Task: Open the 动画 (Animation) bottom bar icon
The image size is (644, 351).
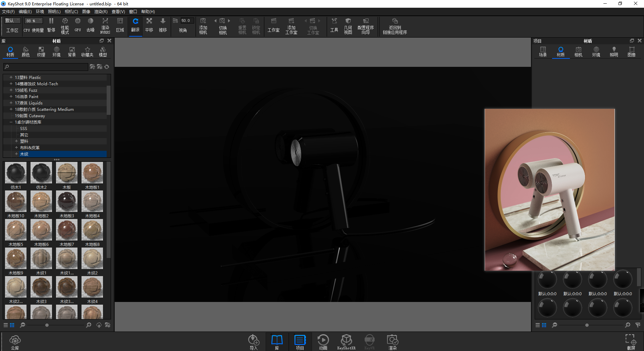Action: click(323, 342)
